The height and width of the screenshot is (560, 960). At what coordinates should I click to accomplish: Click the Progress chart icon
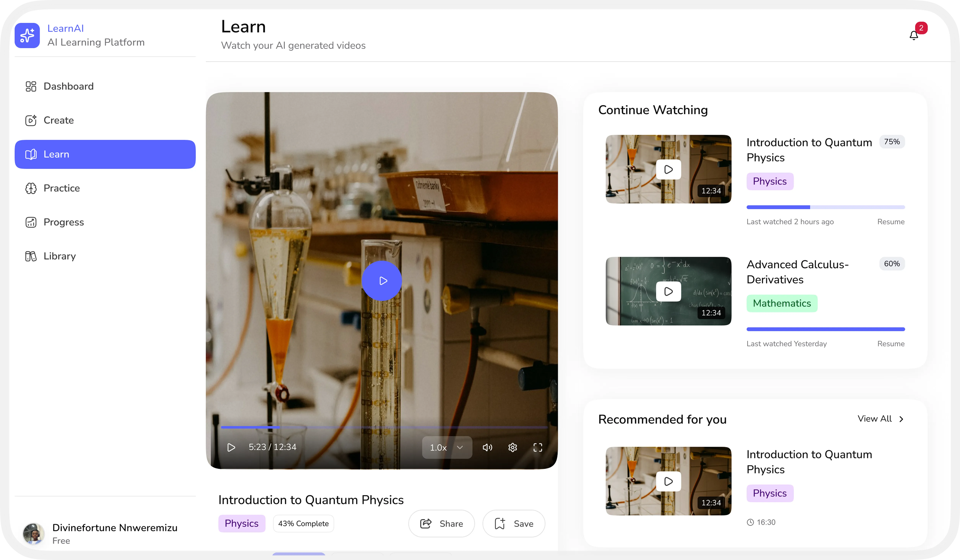31,222
